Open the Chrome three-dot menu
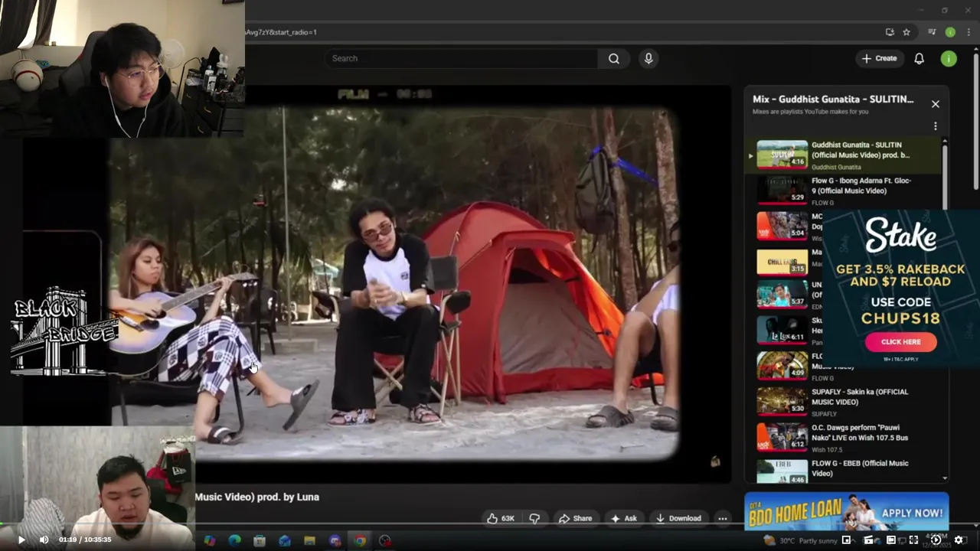The height and width of the screenshot is (551, 980). coord(969,32)
